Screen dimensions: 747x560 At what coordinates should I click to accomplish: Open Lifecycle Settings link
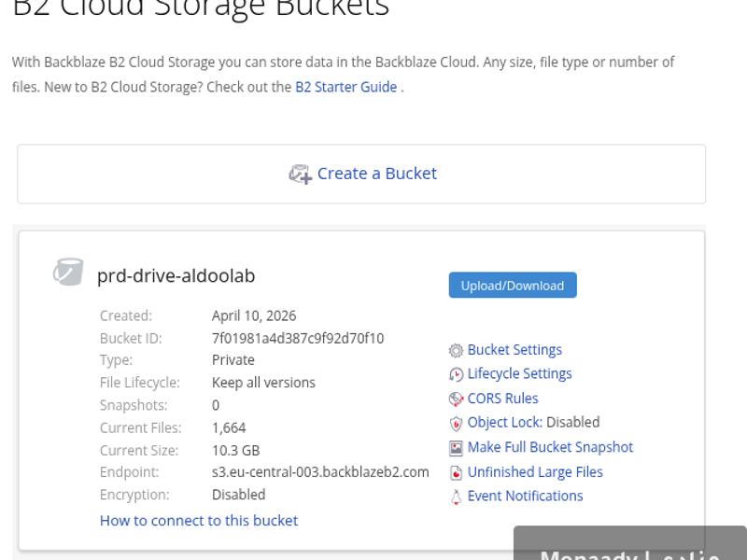(x=519, y=374)
